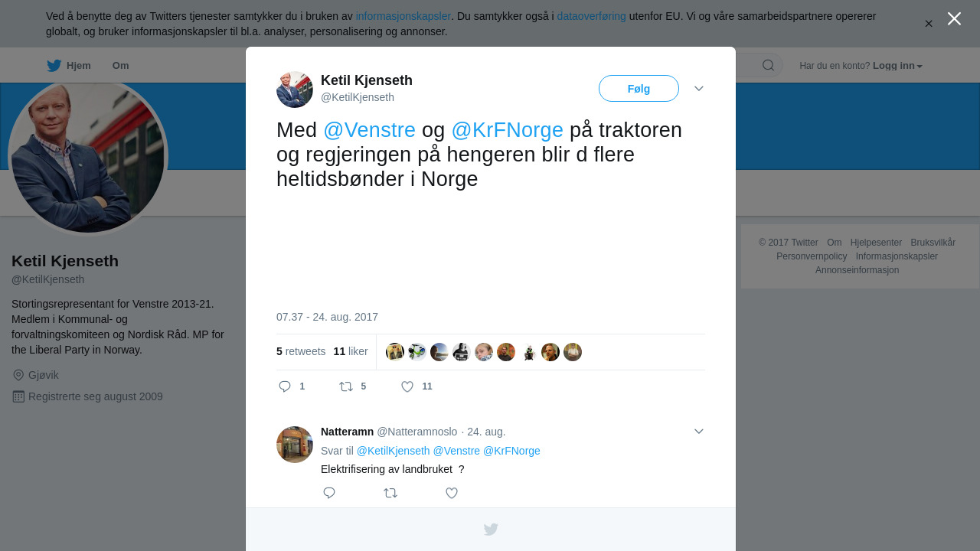Open options chevron on Natteramn's reply

click(x=699, y=432)
